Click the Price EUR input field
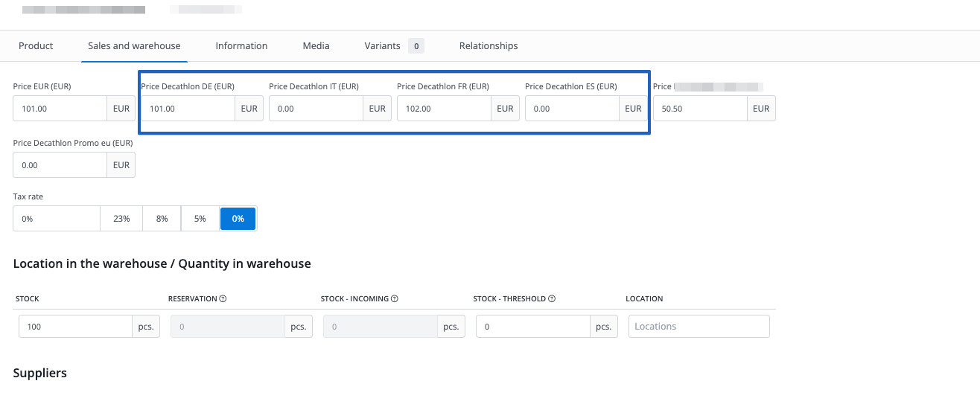The height and width of the screenshot is (407, 980). pyautogui.click(x=60, y=109)
